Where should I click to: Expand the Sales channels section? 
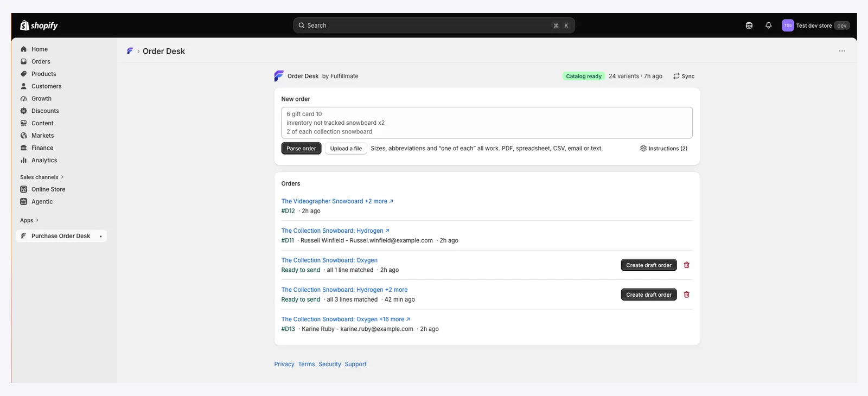click(42, 177)
